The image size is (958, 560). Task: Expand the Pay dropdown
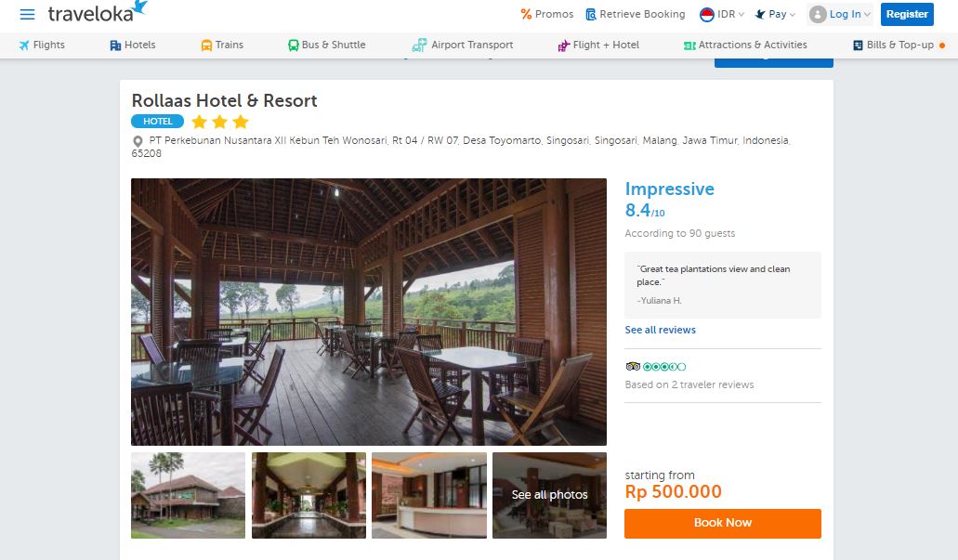[775, 14]
